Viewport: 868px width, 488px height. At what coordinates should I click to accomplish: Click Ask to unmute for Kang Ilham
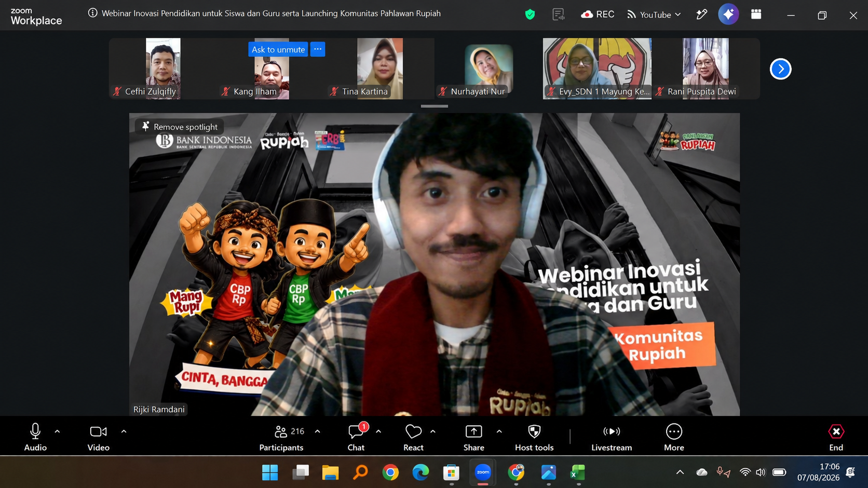point(278,49)
